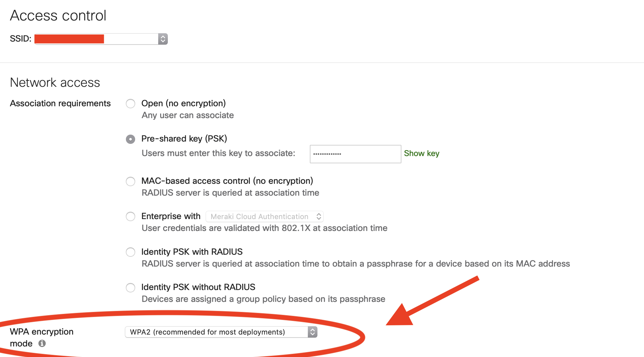The width and height of the screenshot is (644, 357).
Task: Click the Identity PSK without RADIUS label
Action: point(198,287)
